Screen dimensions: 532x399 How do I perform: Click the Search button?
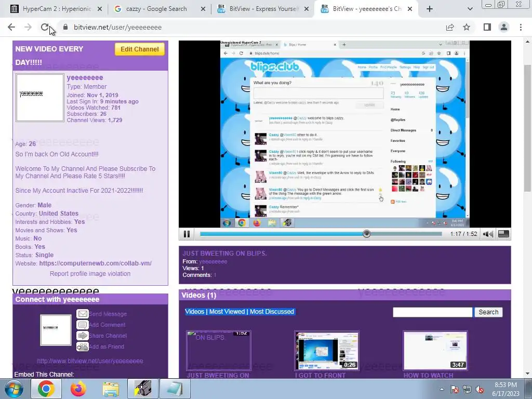pos(488,312)
